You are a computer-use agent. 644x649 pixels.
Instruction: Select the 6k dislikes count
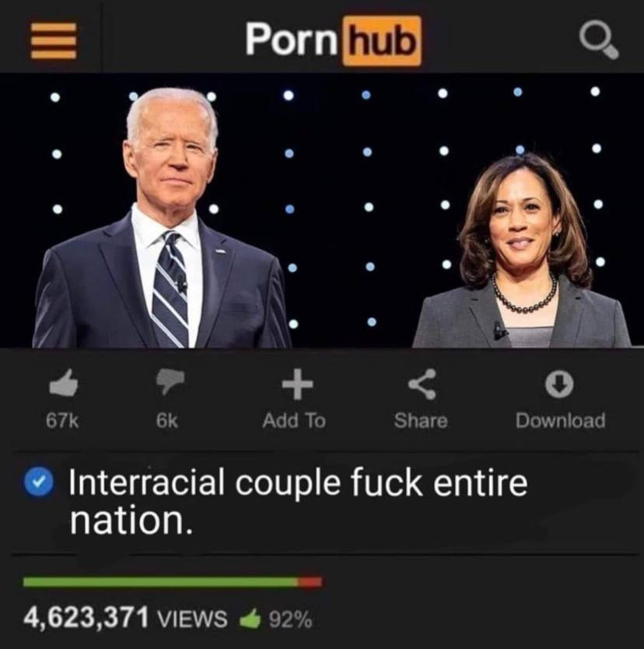[x=167, y=421]
